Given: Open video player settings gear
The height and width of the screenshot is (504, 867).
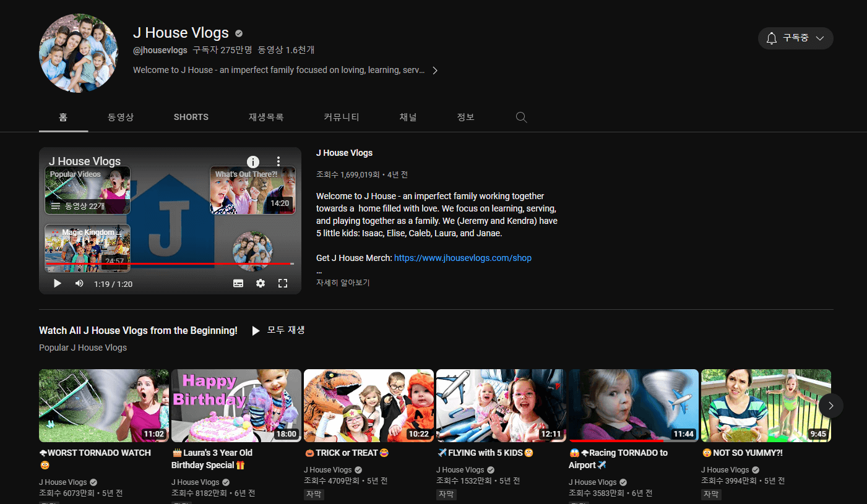Looking at the screenshot, I should click(261, 283).
